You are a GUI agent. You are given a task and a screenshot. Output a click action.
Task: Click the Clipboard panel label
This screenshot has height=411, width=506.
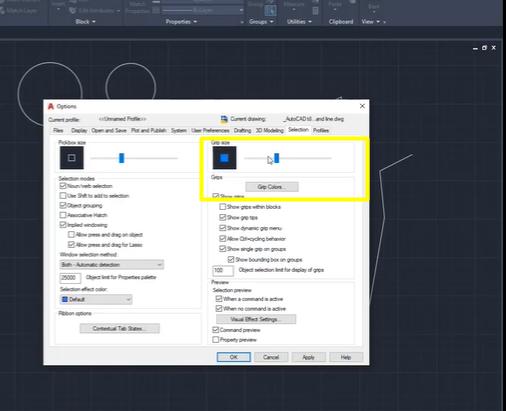[341, 22]
